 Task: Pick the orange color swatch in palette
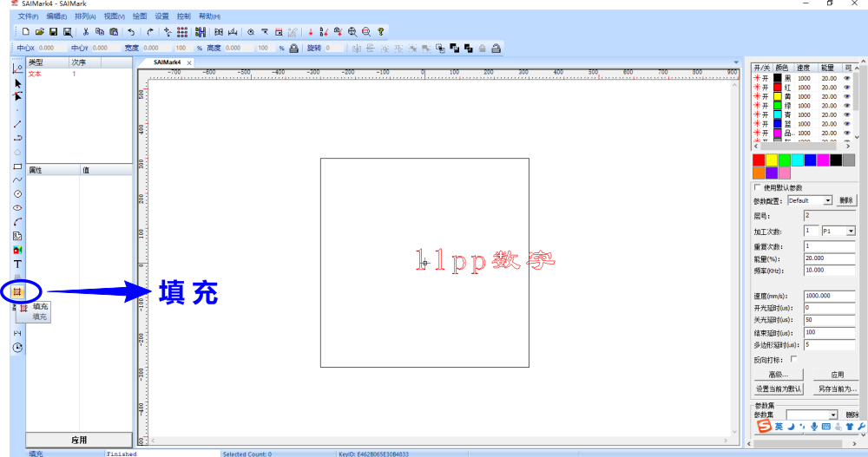[x=759, y=173]
